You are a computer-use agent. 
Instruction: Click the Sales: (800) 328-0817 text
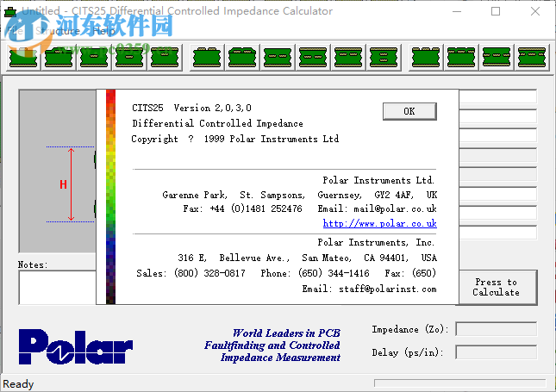click(x=191, y=273)
